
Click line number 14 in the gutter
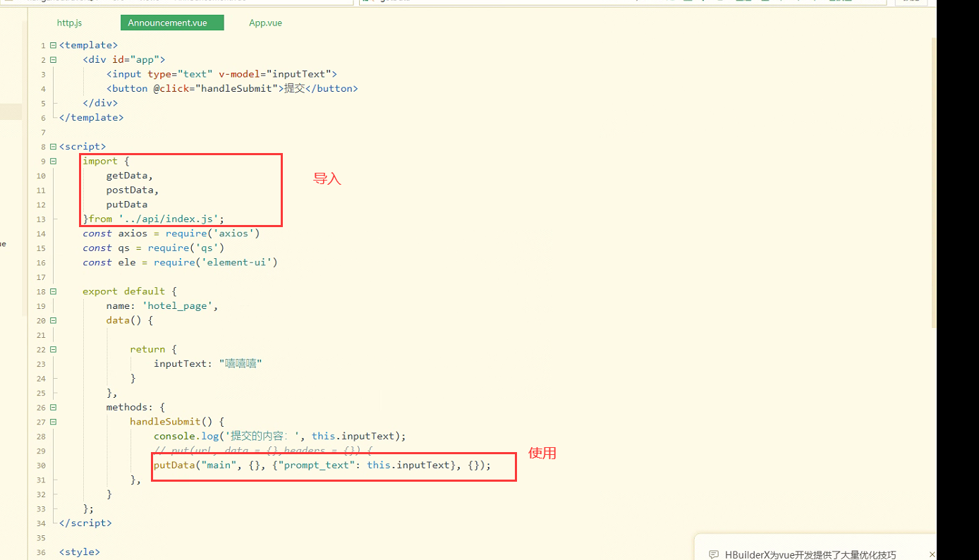41,233
